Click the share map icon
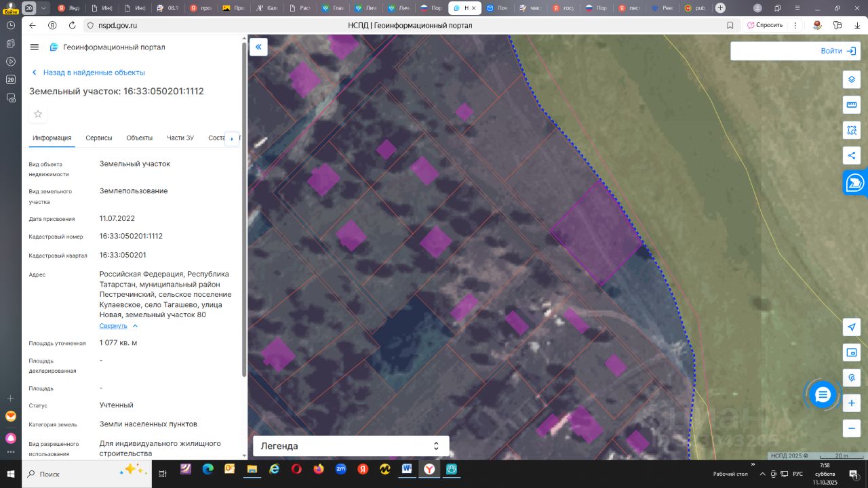Screen dimensions: 868x488 pyautogui.click(x=852, y=155)
